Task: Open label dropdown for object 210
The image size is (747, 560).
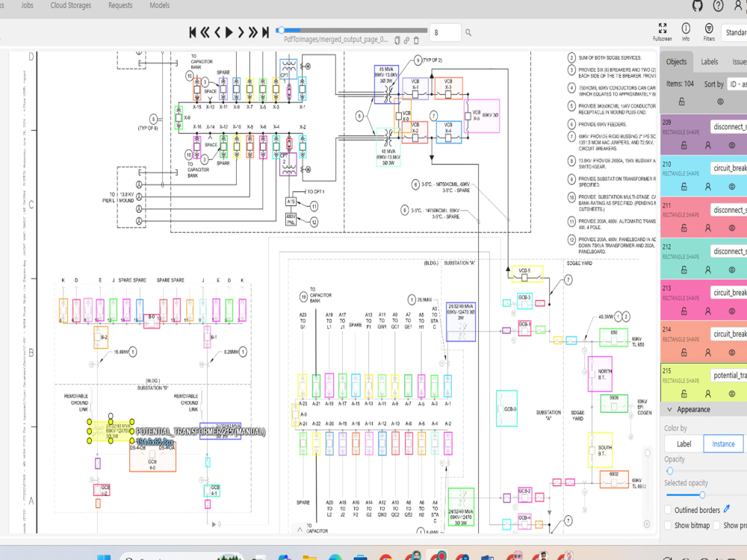Action: click(x=729, y=168)
